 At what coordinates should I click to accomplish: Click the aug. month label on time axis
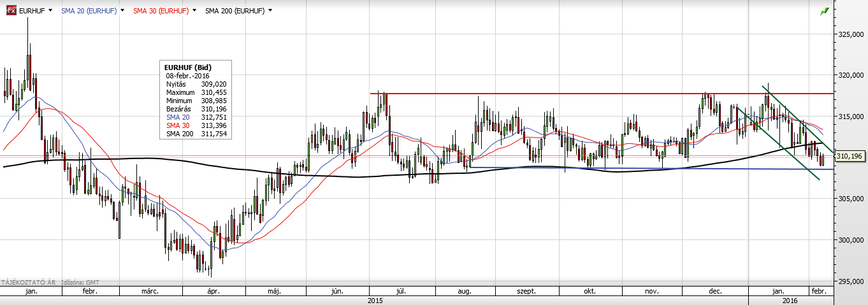coord(465,291)
